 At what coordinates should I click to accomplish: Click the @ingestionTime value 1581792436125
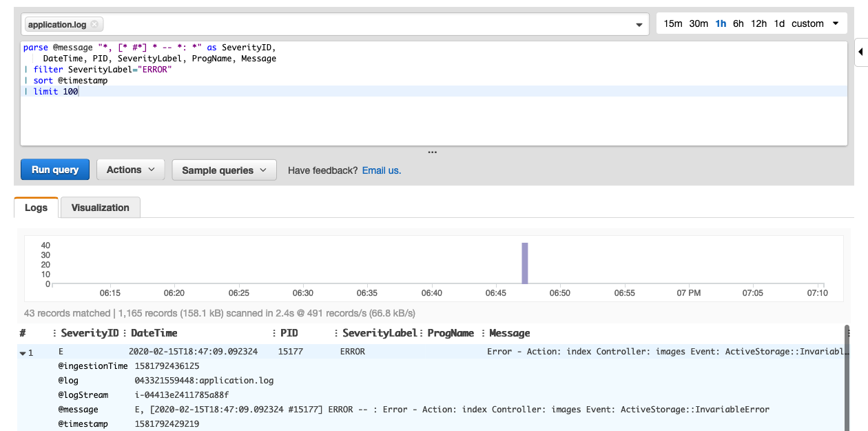click(x=167, y=366)
